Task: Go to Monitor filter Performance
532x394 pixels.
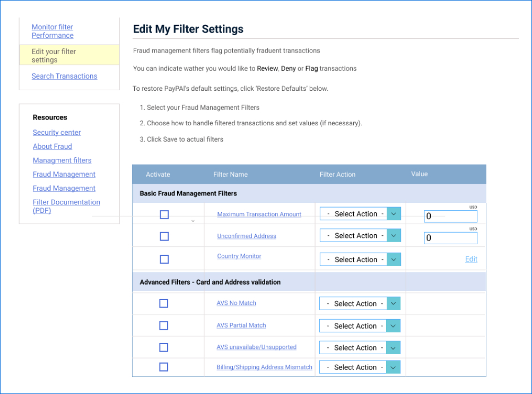Action: (x=53, y=31)
